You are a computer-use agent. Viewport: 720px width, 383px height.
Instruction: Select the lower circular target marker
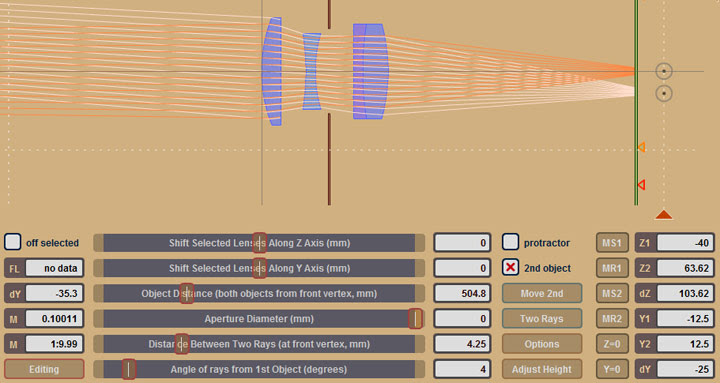point(664,93)
